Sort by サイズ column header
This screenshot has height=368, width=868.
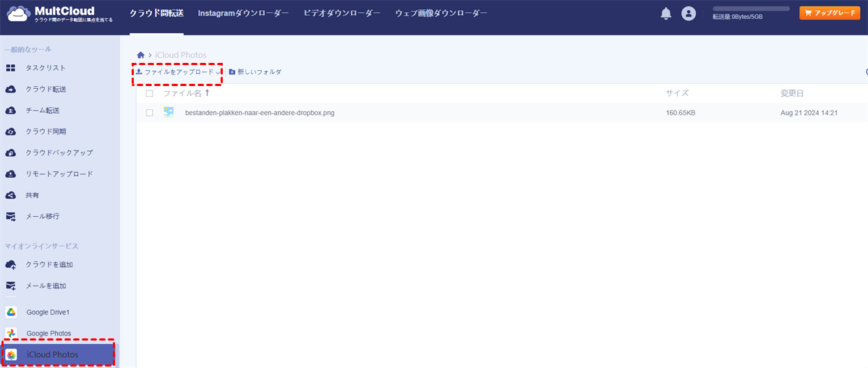click(x=677, y=93)
